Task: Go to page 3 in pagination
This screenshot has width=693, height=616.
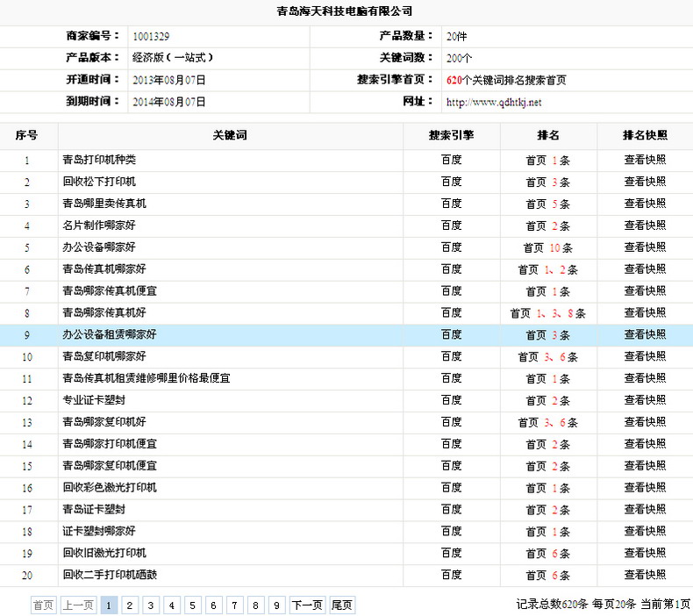Action: 150,605
